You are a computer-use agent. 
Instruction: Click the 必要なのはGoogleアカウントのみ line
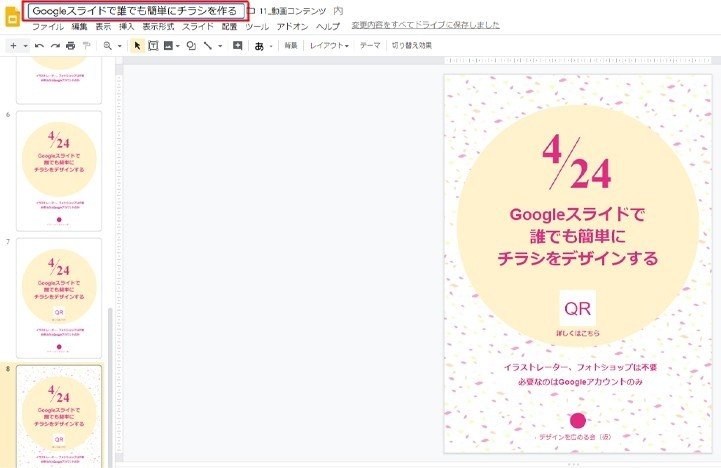pos(580,382)
